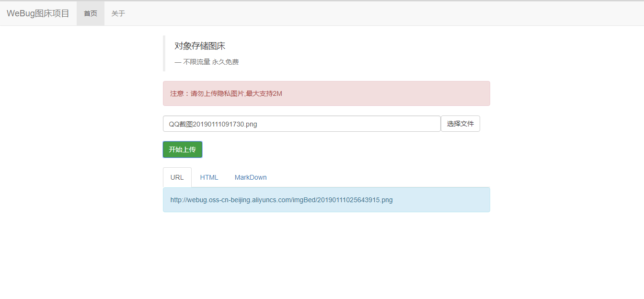Switch to the URL tab

(177, 177)
